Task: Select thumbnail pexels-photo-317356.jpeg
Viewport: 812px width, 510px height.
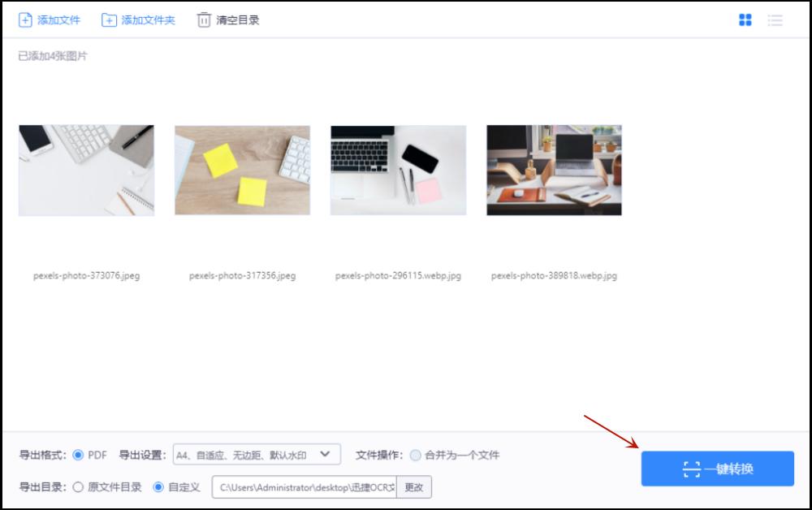Action: (x=241, y=171)
